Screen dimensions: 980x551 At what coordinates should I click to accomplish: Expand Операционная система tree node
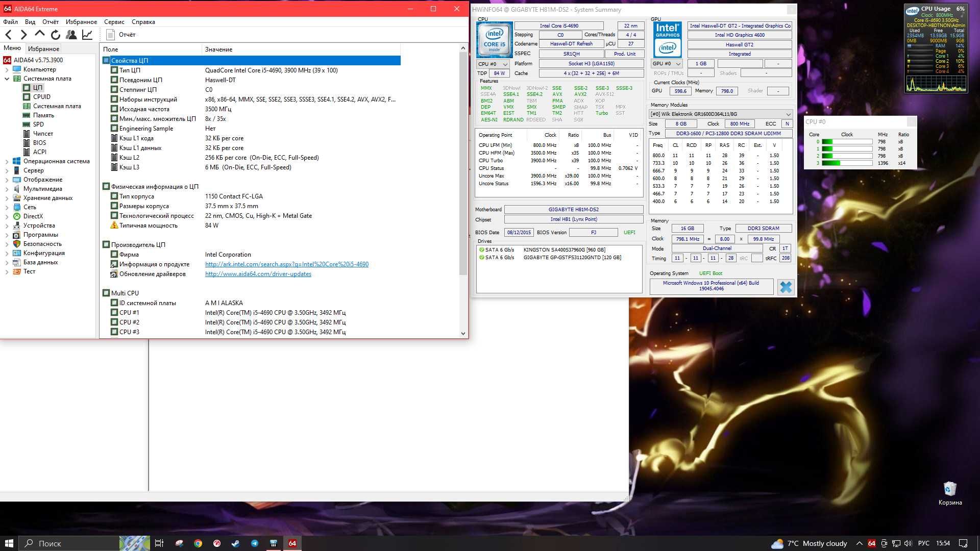[x=7, y=161]
